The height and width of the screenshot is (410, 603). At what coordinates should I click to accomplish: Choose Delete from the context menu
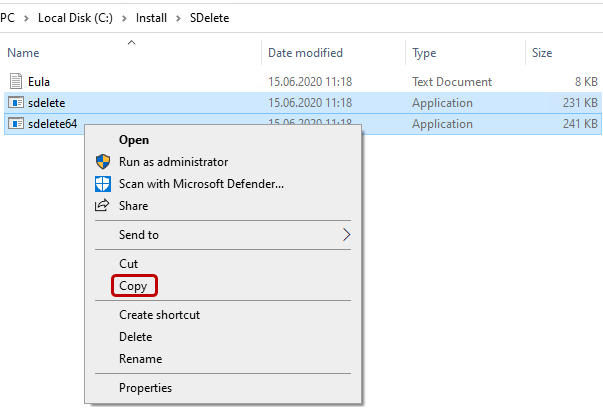tap(135, 337)
